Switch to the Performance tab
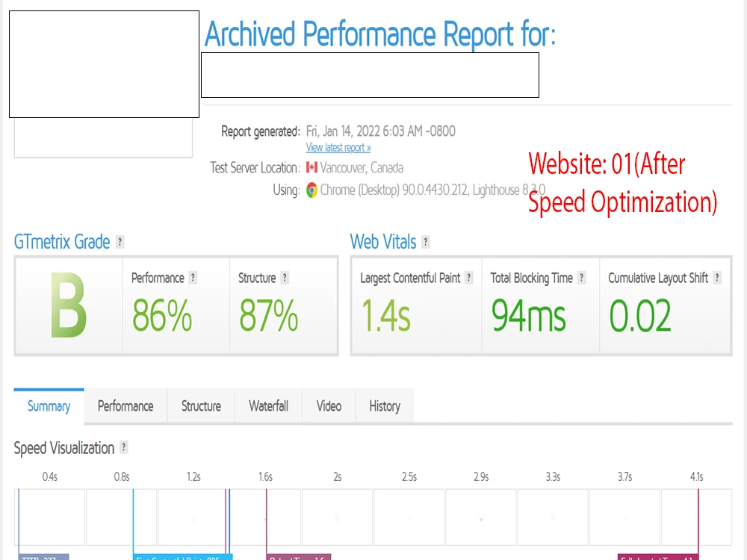Image resolution: width=747 pixels, height=560 pixels. pyautogui.click(x=125, y=406)
